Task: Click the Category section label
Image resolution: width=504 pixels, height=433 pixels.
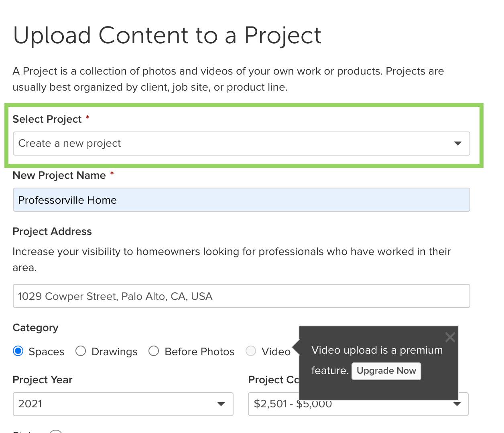Action: click(x=35, y=328)
